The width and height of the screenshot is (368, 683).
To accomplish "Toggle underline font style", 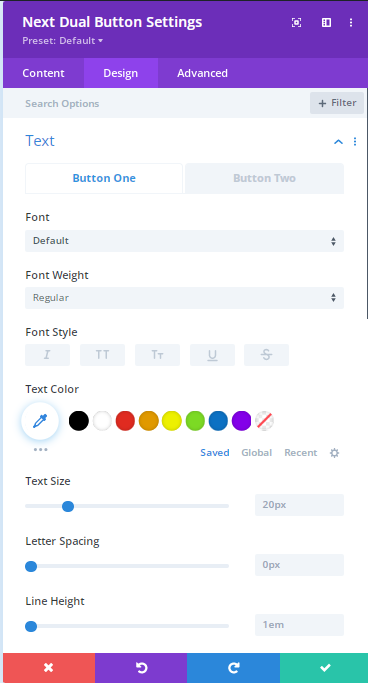I will [212, 355].
